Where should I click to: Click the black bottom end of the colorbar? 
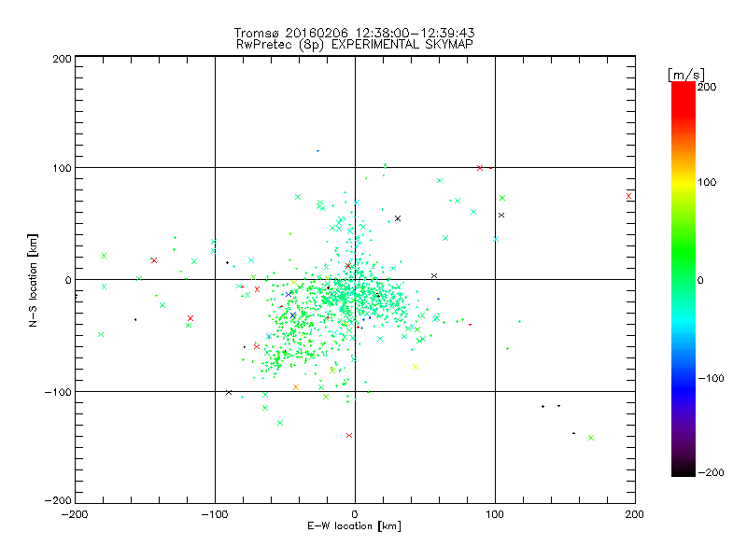(684, 472)
